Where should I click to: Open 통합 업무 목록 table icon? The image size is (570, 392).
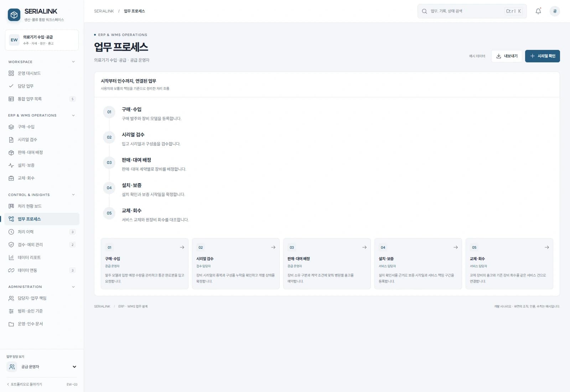click(11, 99)
